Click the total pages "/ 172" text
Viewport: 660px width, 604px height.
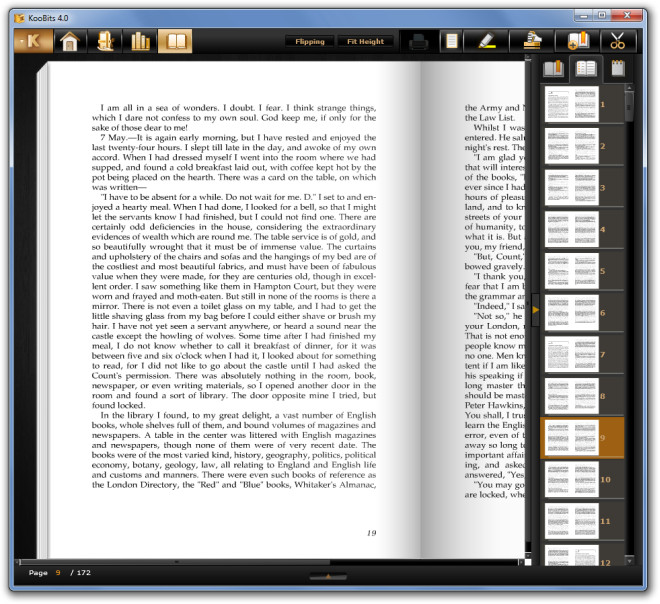[x=80, y=572]
